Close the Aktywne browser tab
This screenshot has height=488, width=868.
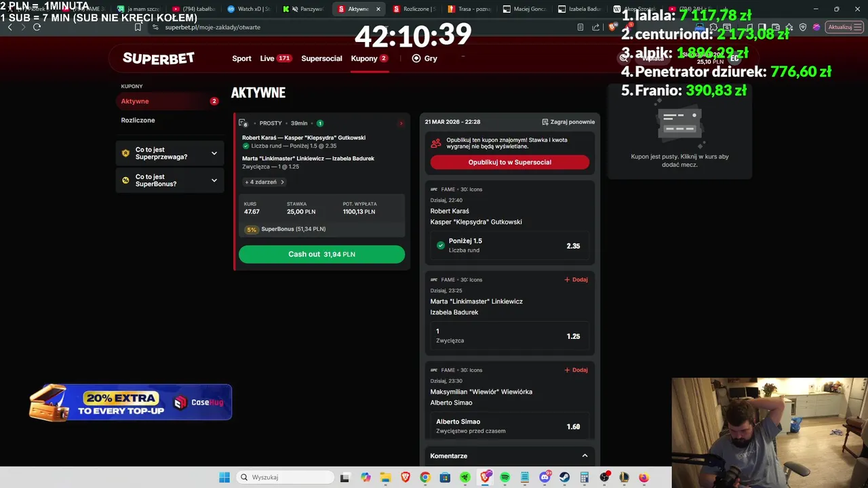378,9
